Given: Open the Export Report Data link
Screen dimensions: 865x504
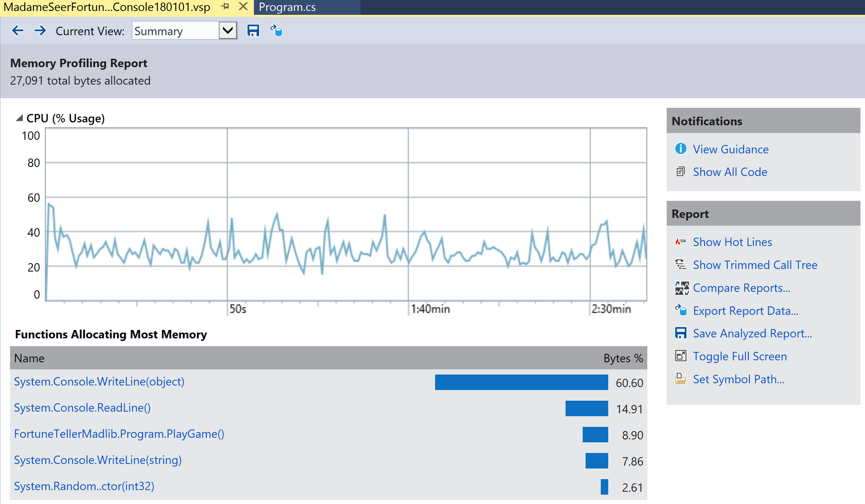Looking at the screenshot, I should [745, 311].
